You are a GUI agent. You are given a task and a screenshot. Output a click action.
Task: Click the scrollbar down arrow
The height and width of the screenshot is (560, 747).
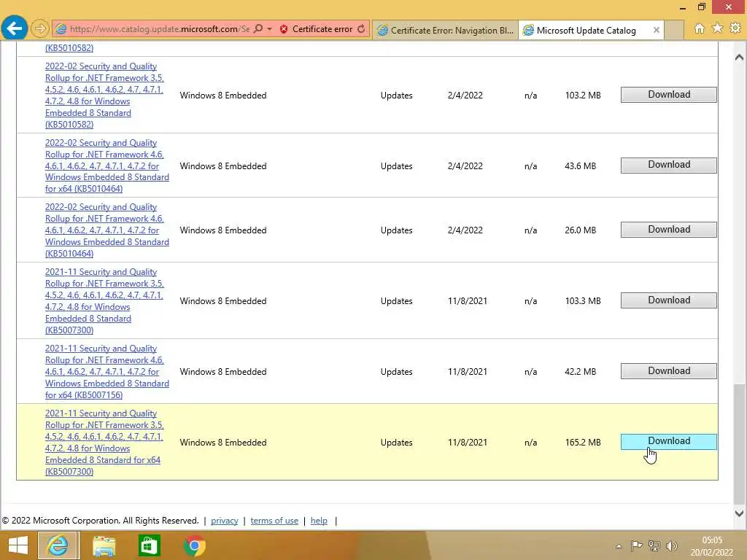coord(739,513)
